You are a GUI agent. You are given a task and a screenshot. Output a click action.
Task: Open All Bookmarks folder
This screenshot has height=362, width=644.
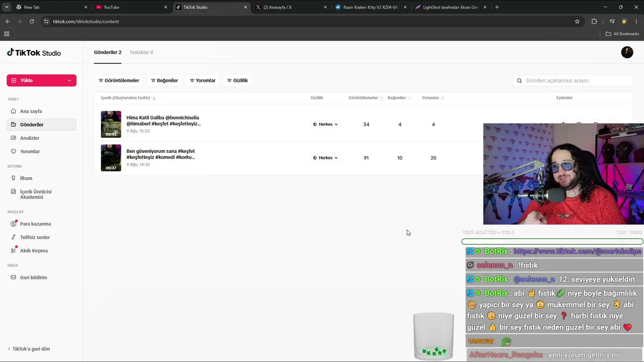tap(622, 34)
